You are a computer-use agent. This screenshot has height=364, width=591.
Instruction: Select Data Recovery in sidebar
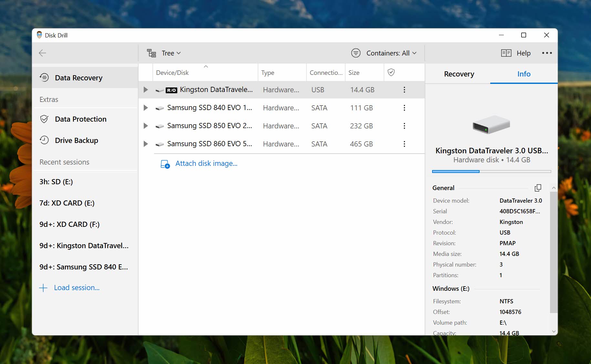coord(85,78)
